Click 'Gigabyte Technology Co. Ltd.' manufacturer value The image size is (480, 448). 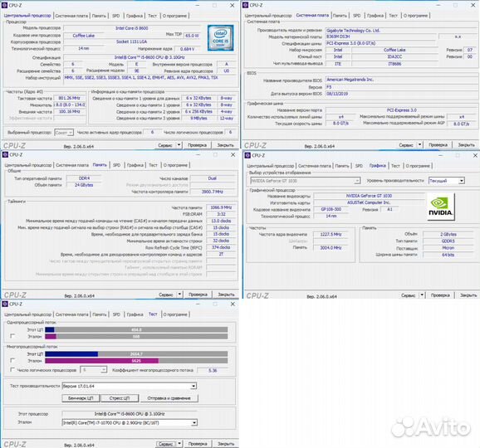click(x=353, y=30)
